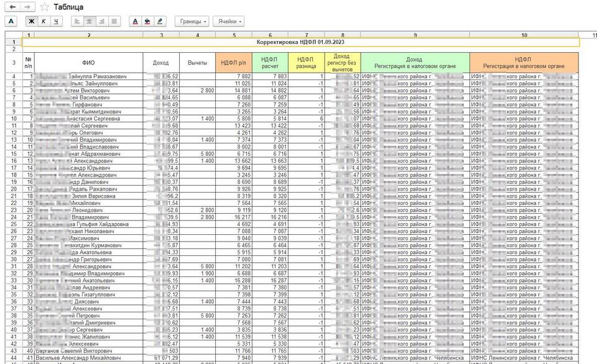Click НДФЛ расчет value 11 538
The height and width of the screenshot is (364, 597).
[270, 337]
